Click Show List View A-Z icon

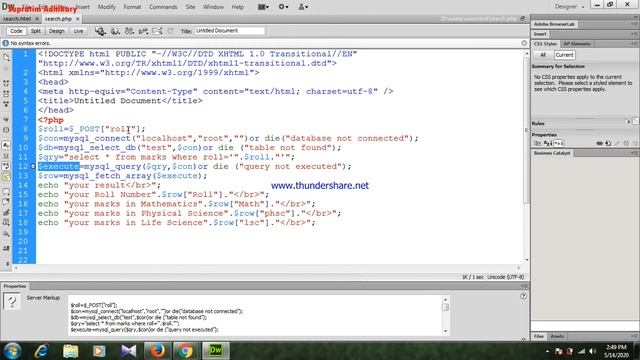pos(547,143)
